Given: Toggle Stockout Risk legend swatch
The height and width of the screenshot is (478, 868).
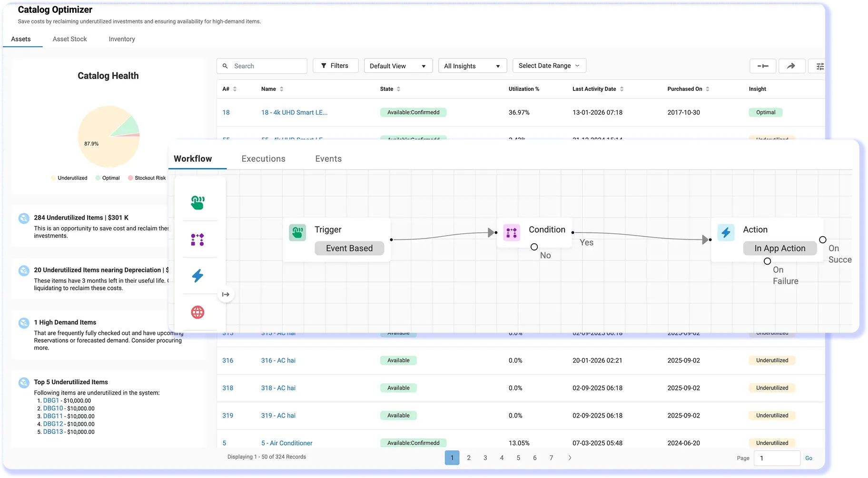Looking at the screenshot, I should 130,178.
